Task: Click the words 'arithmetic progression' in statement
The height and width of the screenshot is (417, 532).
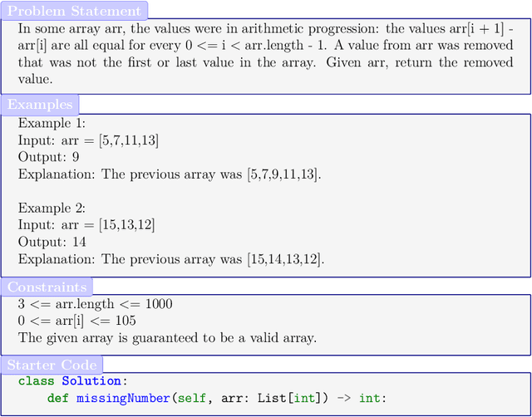Action: pyautogui.click(x=308, y=29)
